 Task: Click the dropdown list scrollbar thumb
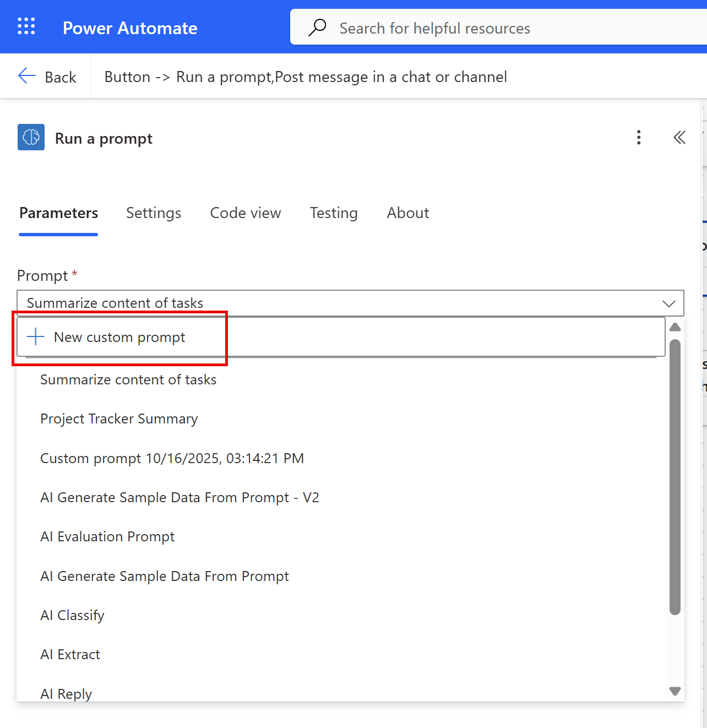point(675,476)
